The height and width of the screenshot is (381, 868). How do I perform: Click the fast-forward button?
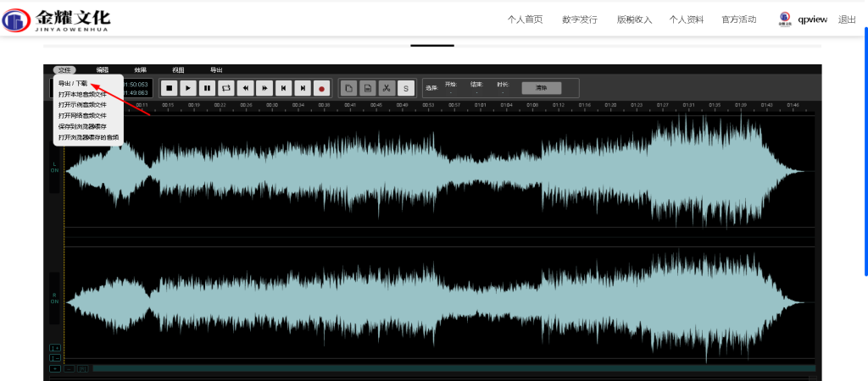click(264, 88)
